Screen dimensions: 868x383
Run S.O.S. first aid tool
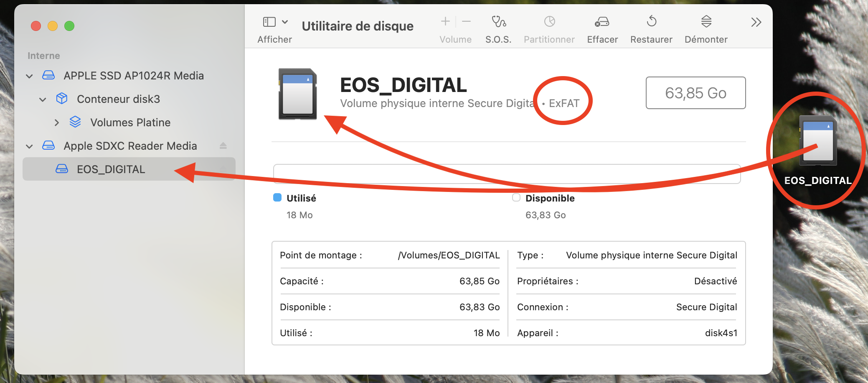[499, 21]
